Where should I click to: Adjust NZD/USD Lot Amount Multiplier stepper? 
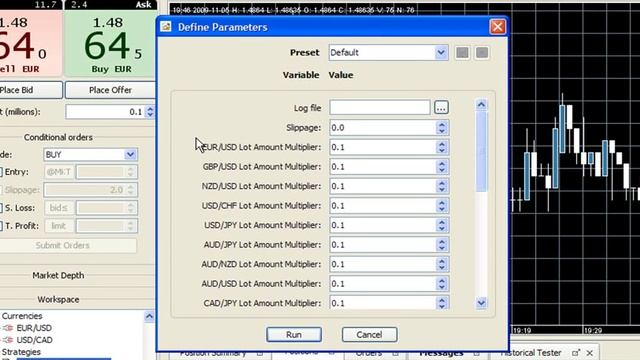click(x=442, y=186)
